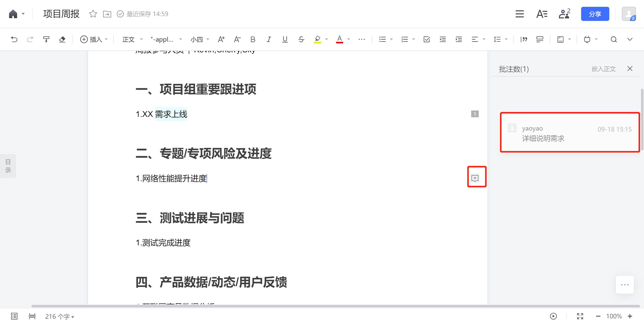Click the eraser clear-format icon
The image size is (644, 324).
(x=62, y=39)
